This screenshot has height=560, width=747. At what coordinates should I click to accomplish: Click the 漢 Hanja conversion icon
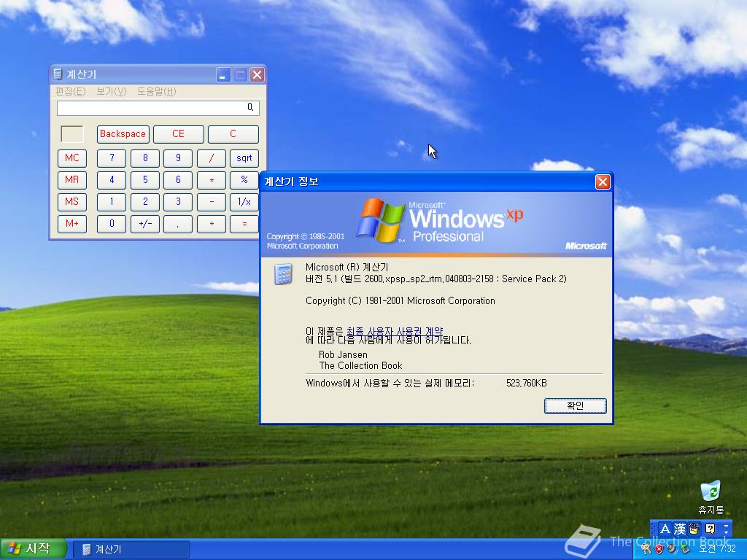[x=680, y=529]
